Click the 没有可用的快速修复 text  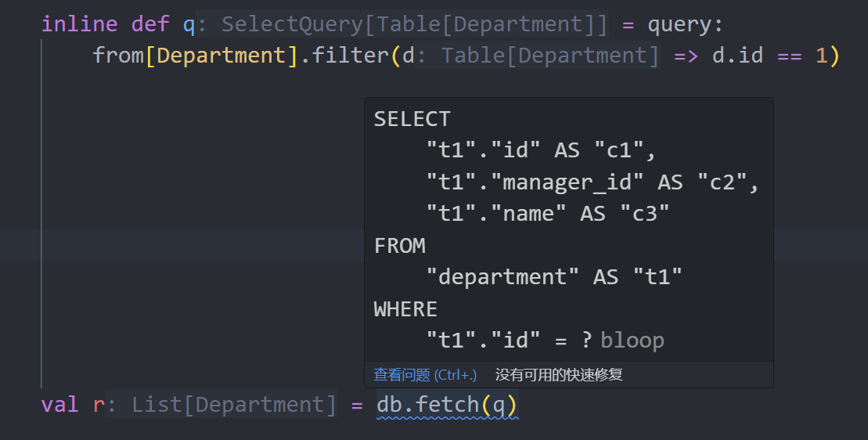point(559,375)
